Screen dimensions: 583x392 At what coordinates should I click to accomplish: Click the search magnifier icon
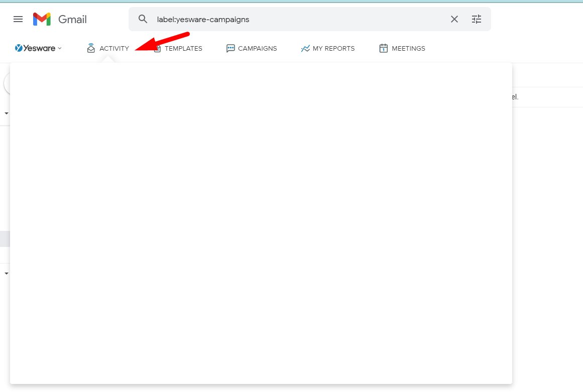[143, 19]
